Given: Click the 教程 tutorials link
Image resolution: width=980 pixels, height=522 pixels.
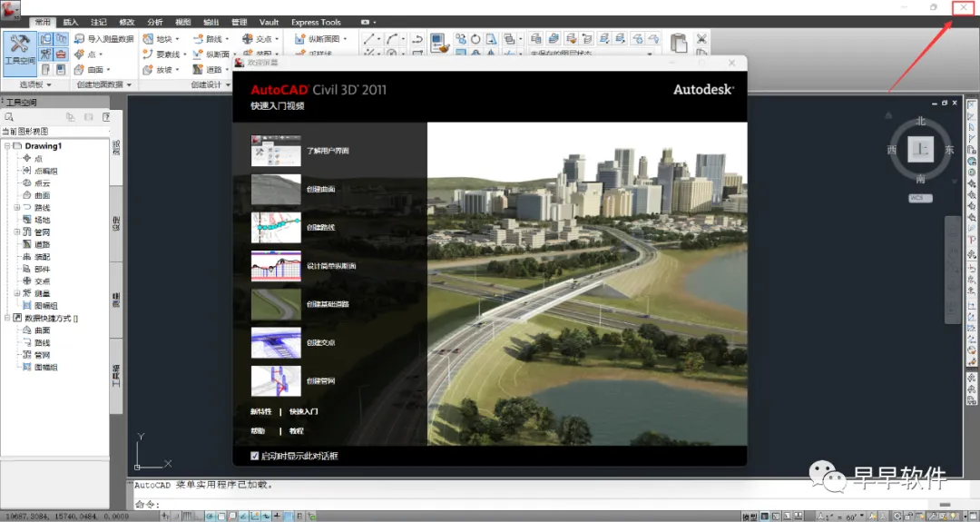Looking at the screenshot, I should pos(297,431).
